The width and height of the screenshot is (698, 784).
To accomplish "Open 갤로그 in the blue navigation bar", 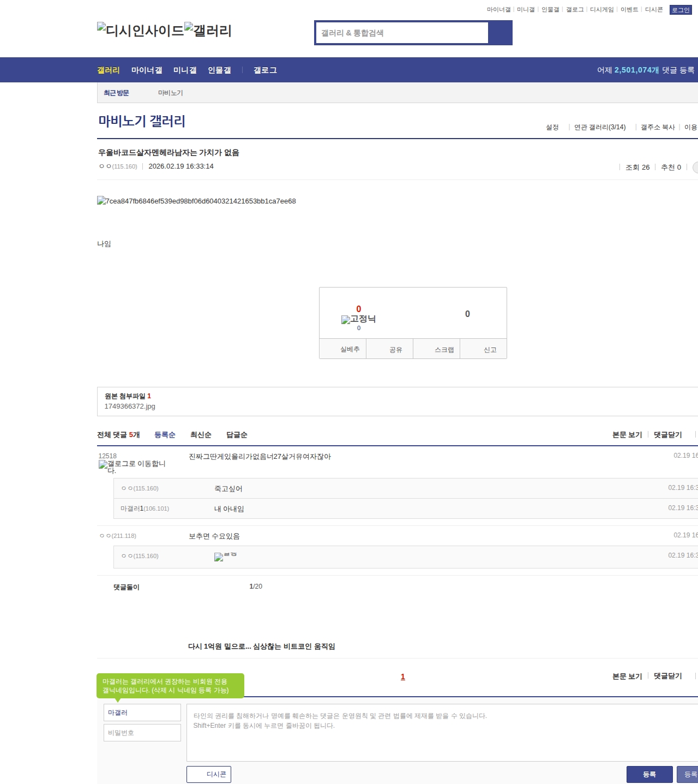I will coord(265,70).
